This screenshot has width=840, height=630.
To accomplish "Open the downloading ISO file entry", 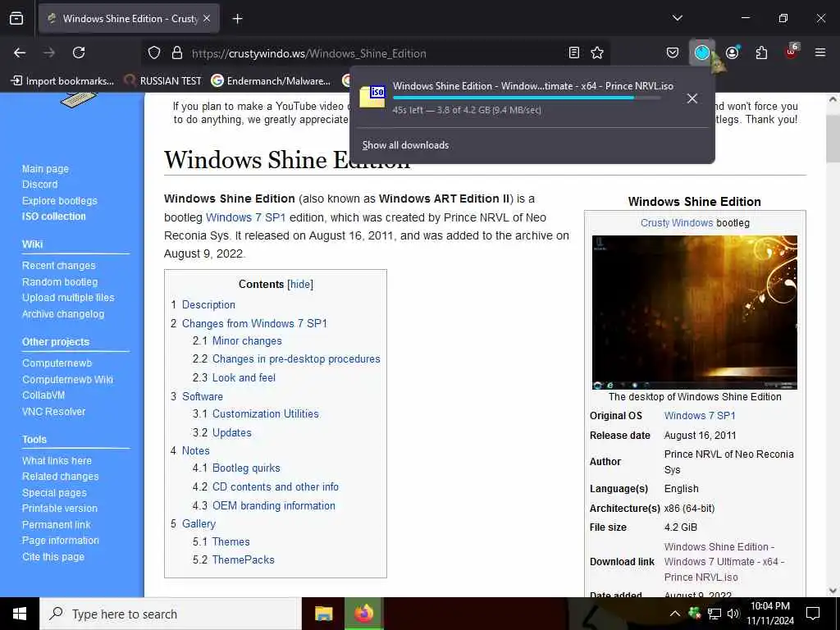I will 517,98.
